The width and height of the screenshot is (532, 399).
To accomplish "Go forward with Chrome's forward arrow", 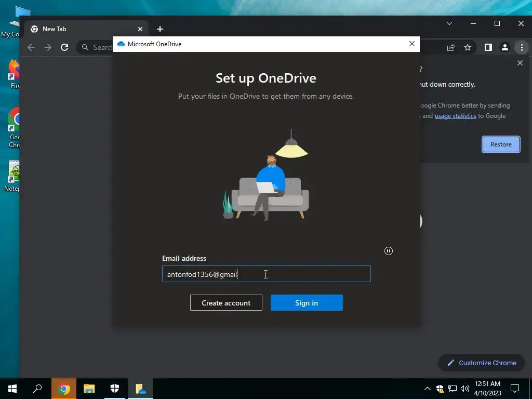I will click(x=48, y=47).
